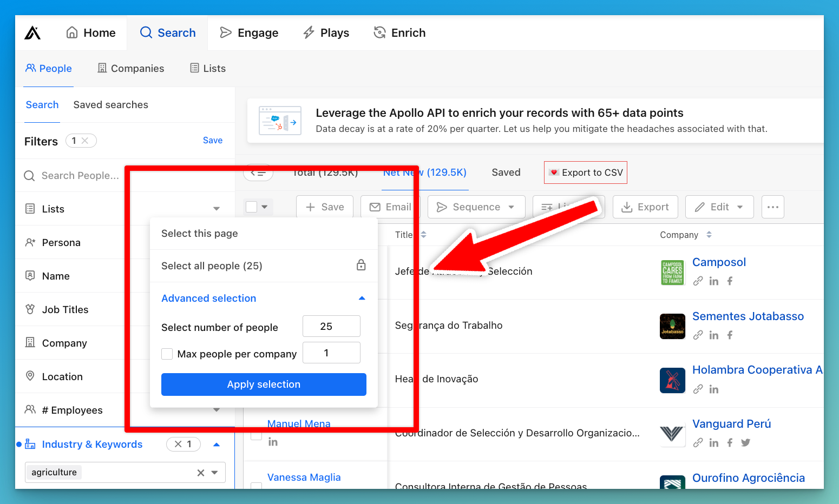839x504 pixels.
Task: Click the Apollo logo icon
Action: point(32,33)
